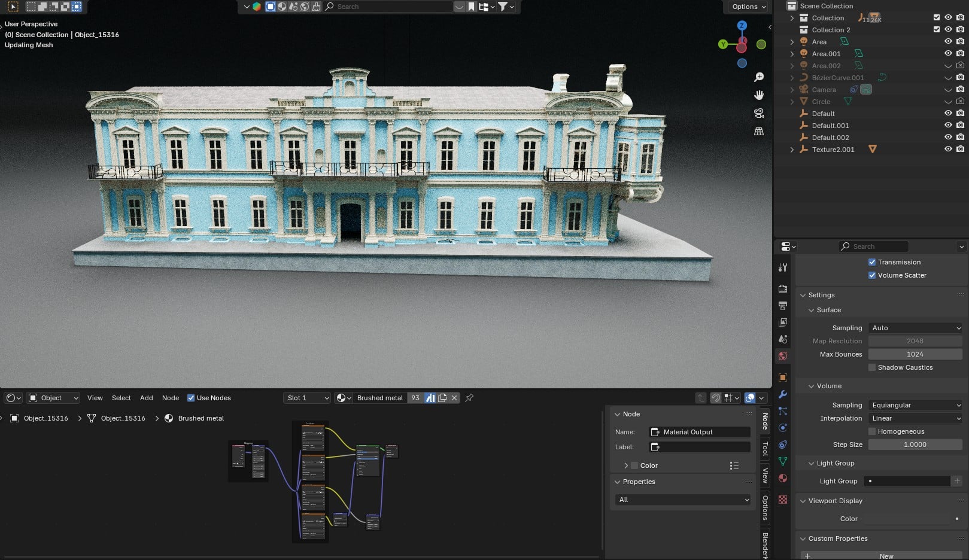The height and width of the screenshot is (560, 969).
Task: Open the Sampling dropdown set to Auto
Action: pos(915,328)
